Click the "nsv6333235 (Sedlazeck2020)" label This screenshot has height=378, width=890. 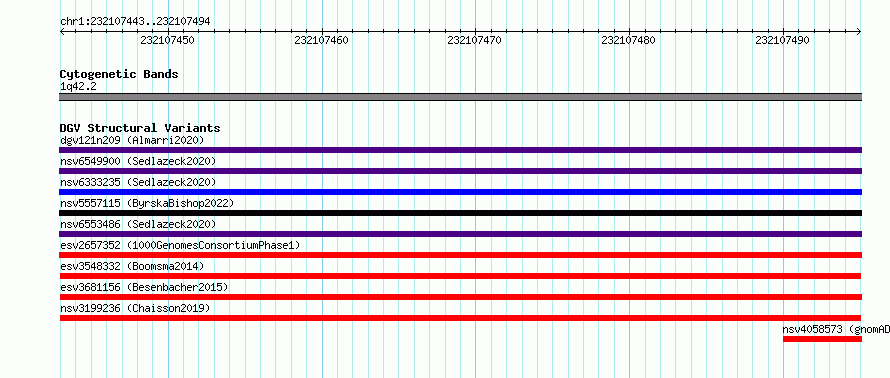coord(138,182)
